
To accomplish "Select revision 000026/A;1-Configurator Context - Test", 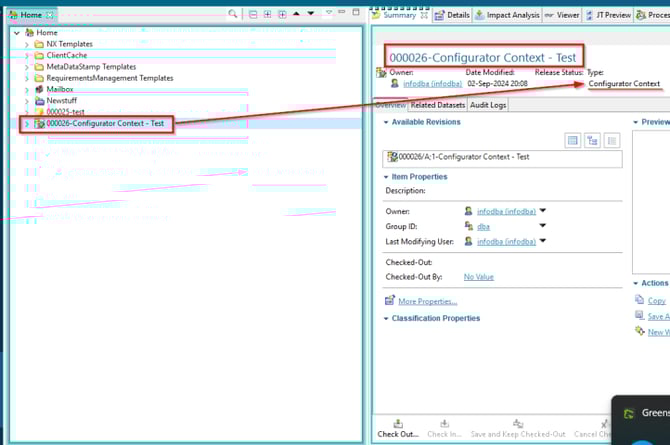I will 463,157.
